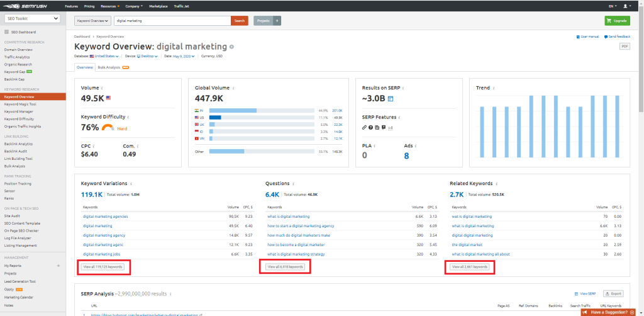Viewport: 644px width, 316px height.
Task: Click the info icon next to PLA
Action: click(x=374, y=146)
